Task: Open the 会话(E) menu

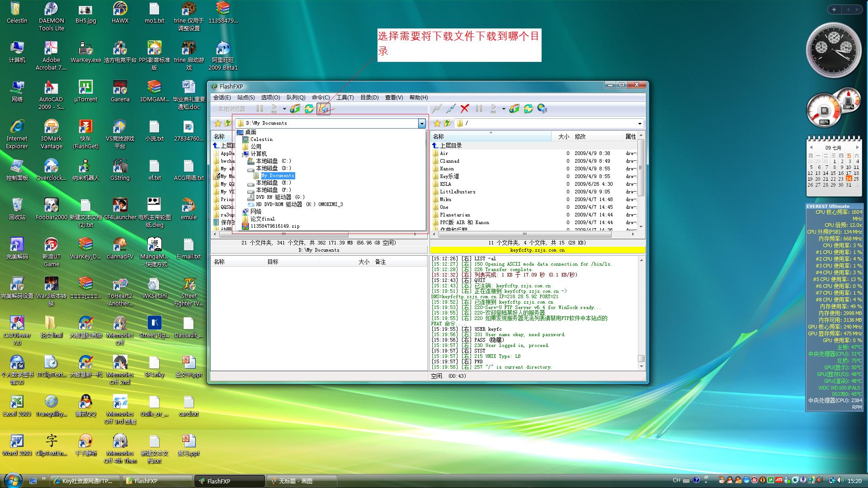Action: (x=222, y=98)
